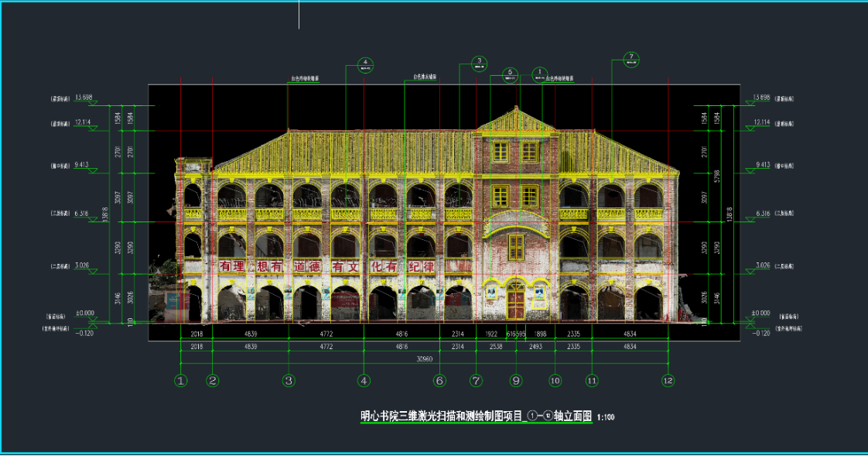Select detail callout bubble 5 above gable

511,74
